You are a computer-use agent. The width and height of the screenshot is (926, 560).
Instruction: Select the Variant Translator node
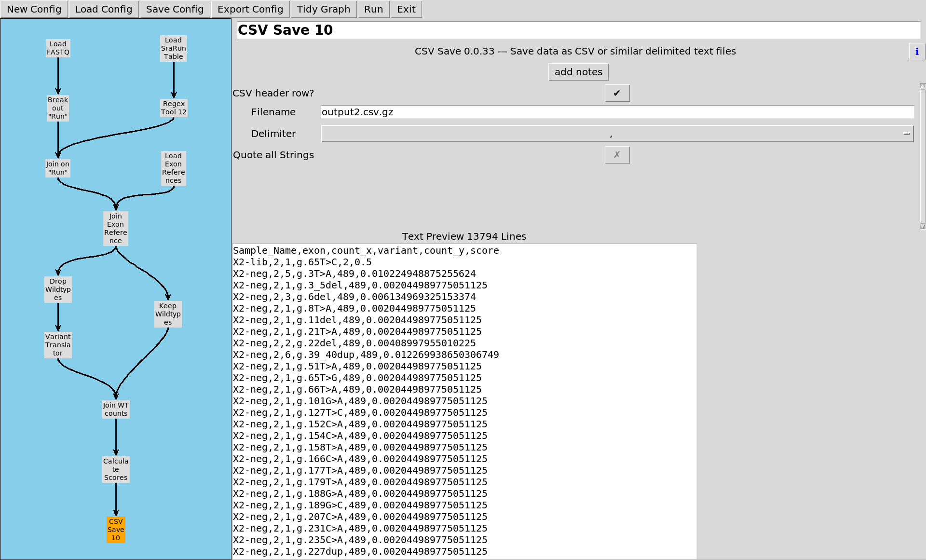click(x=58, y=345)
